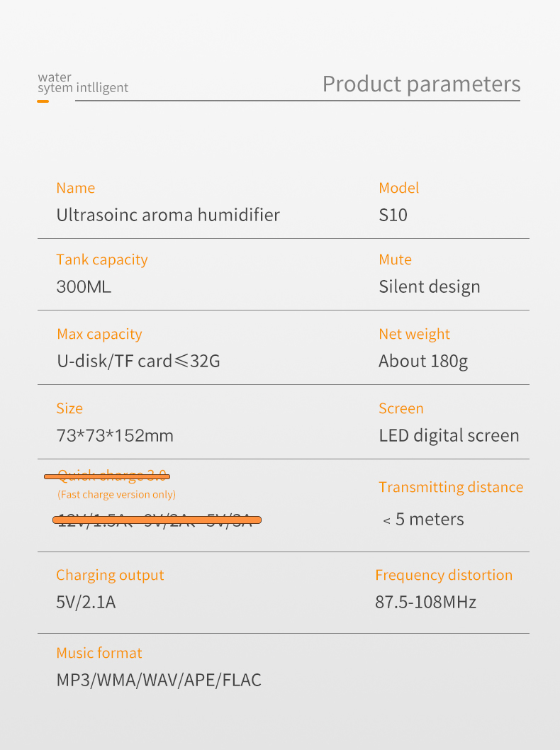Click the Name label
This screenshot has width=560, height=750.
pyautogui.click(x=76, y=188)
